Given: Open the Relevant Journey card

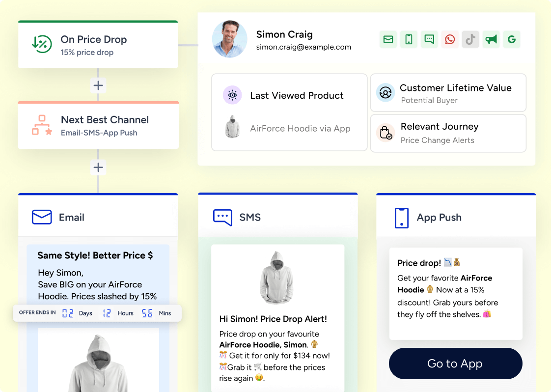Looking at the screenshot, I should click(448, 133).
